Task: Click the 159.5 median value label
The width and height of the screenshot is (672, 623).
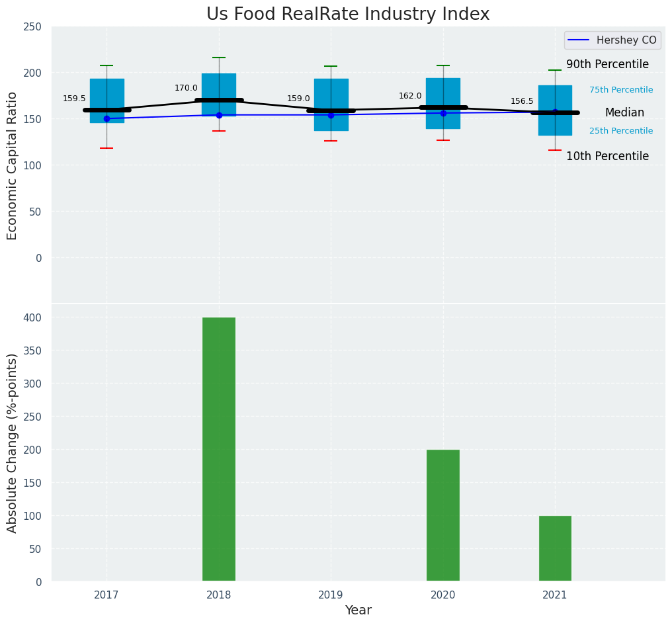Action: [x=74, y=99]
